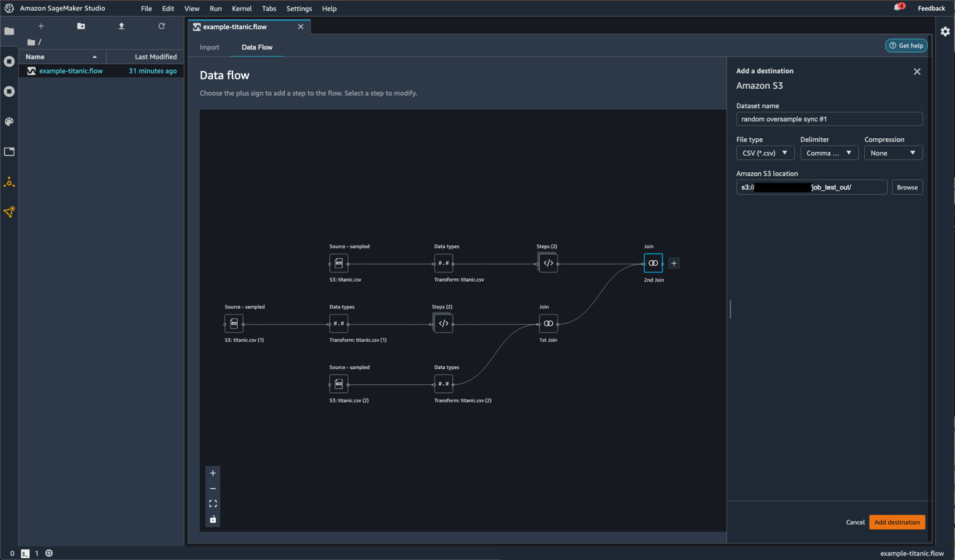Create a new folder in file browser
955x560 pixels.
pyautogui.click(x=81, y=26)
